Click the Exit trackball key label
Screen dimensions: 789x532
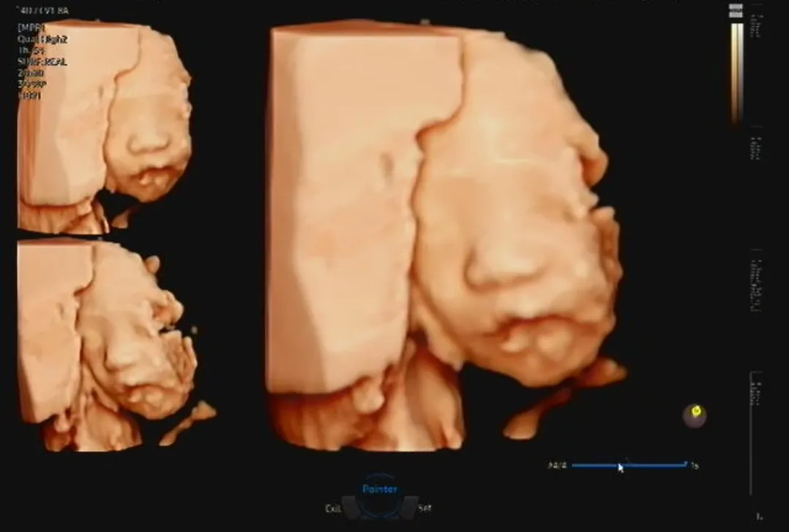pos(332,509)
